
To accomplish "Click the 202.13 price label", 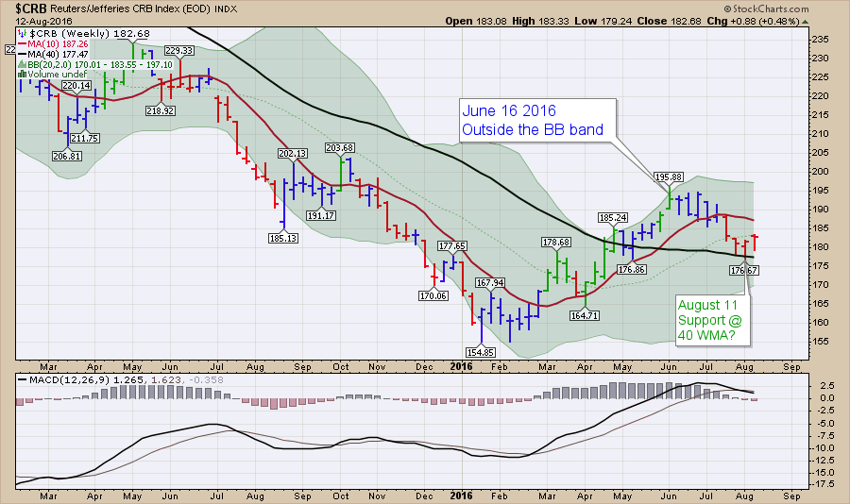I will 293,153.
